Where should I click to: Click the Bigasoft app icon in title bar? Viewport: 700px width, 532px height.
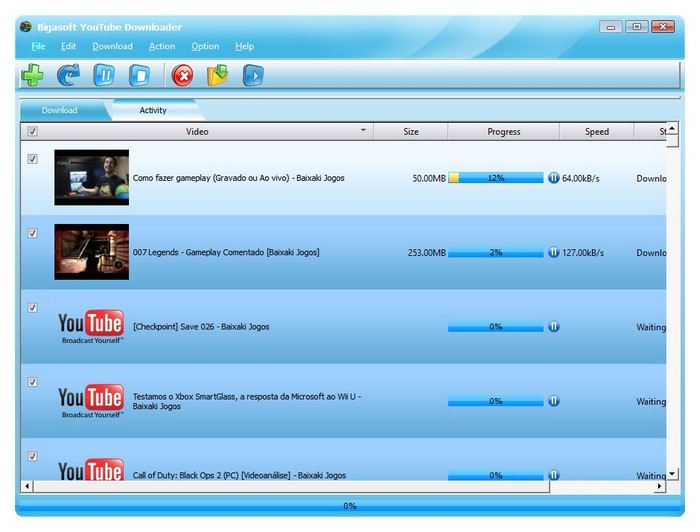point(26,27)
